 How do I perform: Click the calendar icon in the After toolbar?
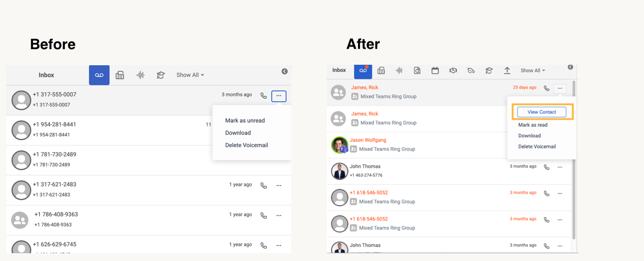(x=435, y=70)
